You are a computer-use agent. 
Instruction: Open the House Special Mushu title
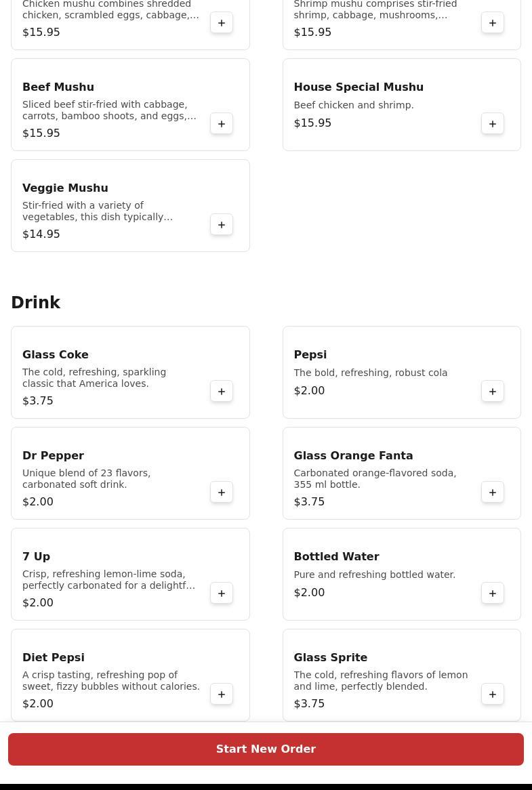[359, 87]
